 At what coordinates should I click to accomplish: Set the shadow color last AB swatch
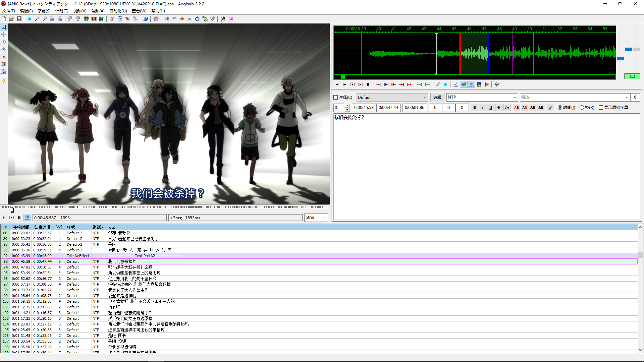pos(541,108)
